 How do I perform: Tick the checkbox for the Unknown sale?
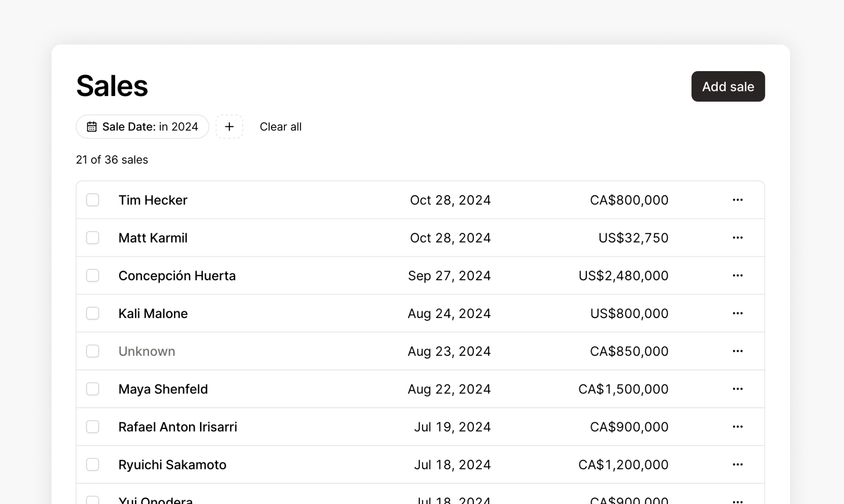coord(93,351)
